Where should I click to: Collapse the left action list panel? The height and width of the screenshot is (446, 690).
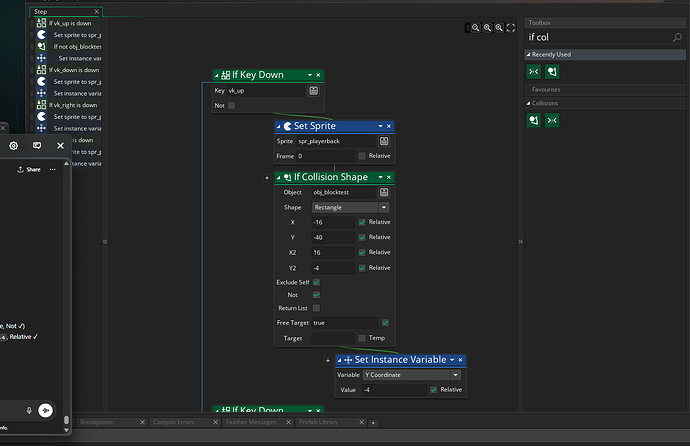click(105, 241)
